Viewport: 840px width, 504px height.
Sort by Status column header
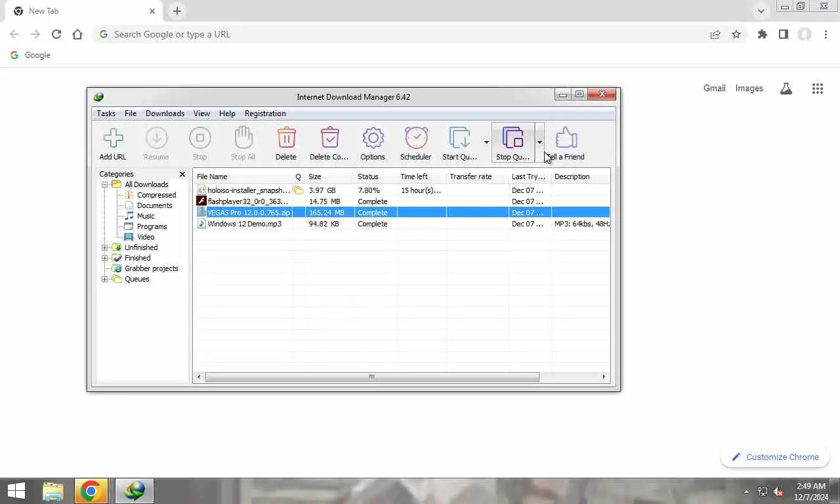click(x=375, y=177)
